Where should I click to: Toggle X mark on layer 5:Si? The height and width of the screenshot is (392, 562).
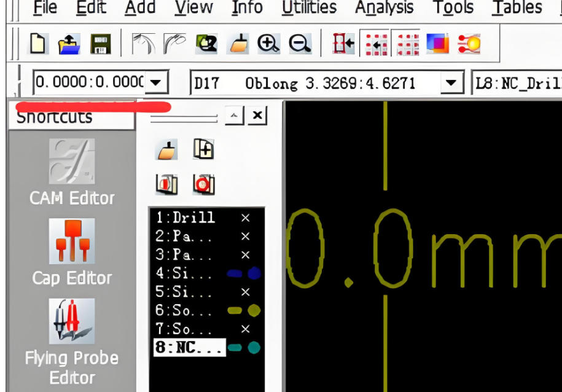[x=245, y=292]
